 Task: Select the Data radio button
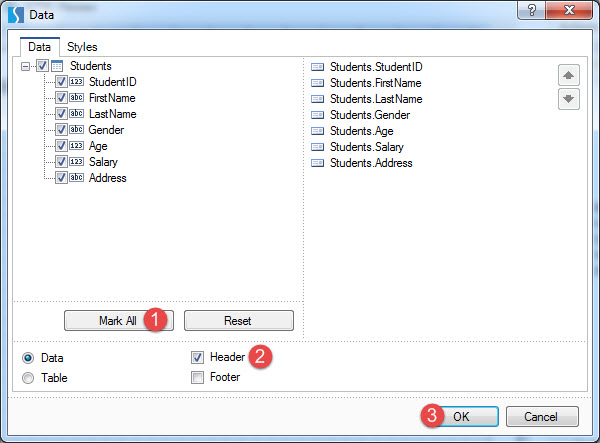(x=28, y=357)
